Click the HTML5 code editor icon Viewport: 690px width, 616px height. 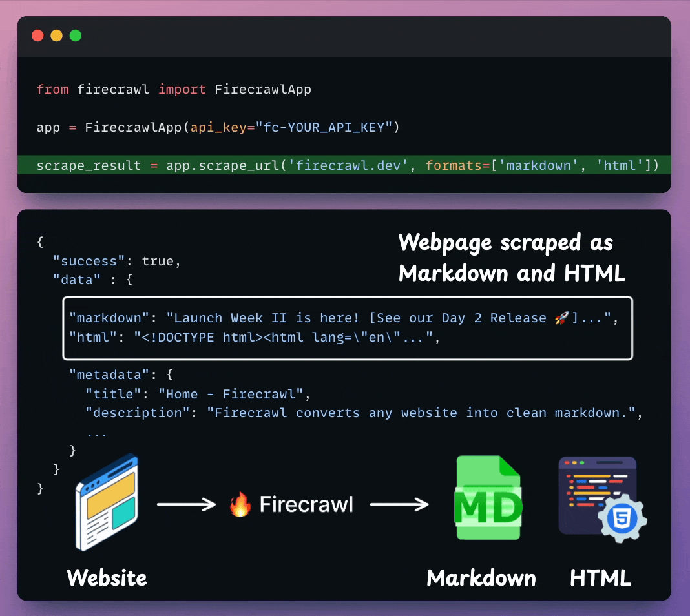[x=602, y=500]
